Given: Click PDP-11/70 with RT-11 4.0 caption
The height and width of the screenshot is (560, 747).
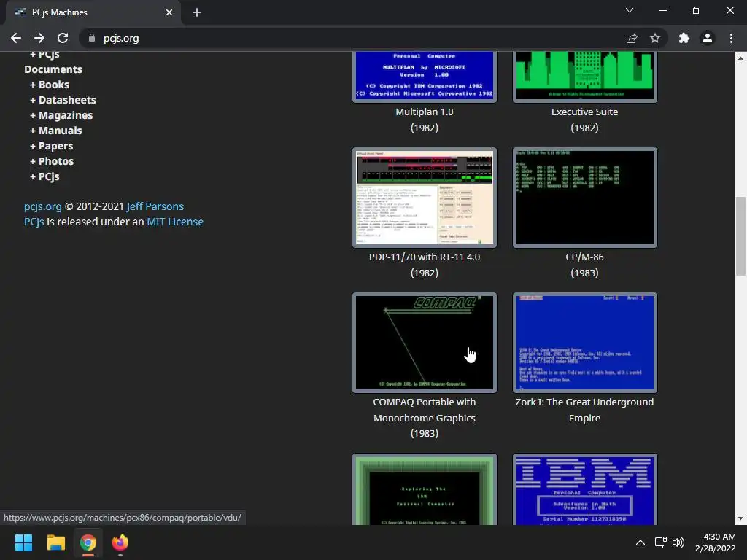Looking at the screenshot, I should click(425, 257).
